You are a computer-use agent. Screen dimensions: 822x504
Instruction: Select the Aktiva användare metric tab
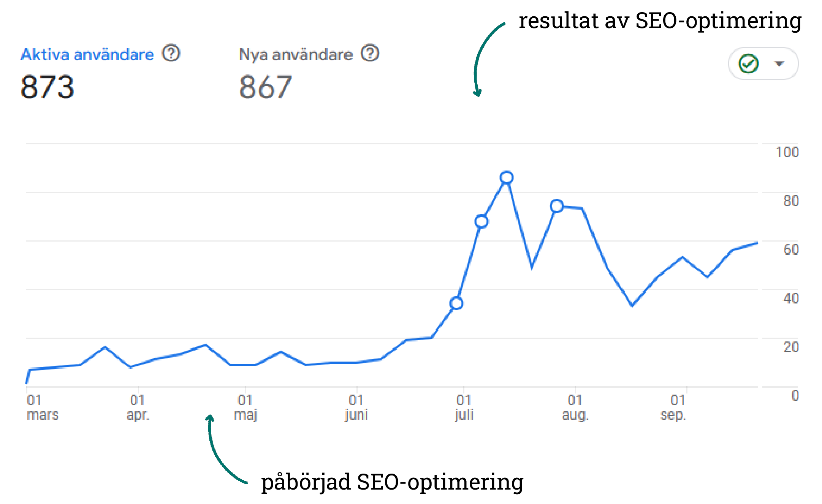pos(87,55)
